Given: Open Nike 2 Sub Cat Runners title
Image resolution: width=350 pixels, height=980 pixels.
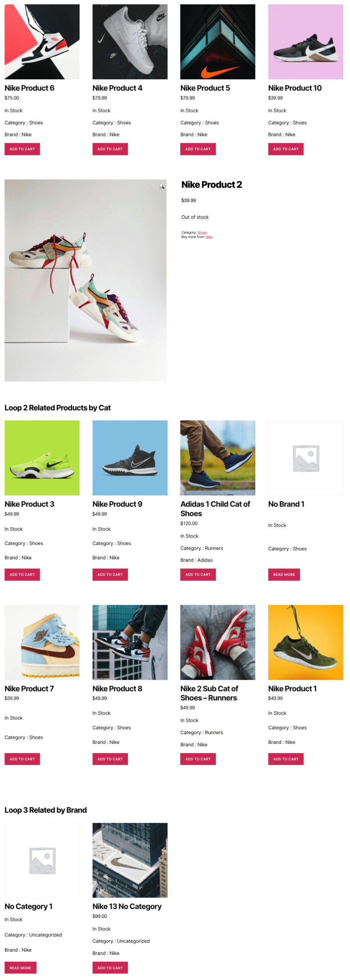Looking at the screenshot, I should 209,693.
